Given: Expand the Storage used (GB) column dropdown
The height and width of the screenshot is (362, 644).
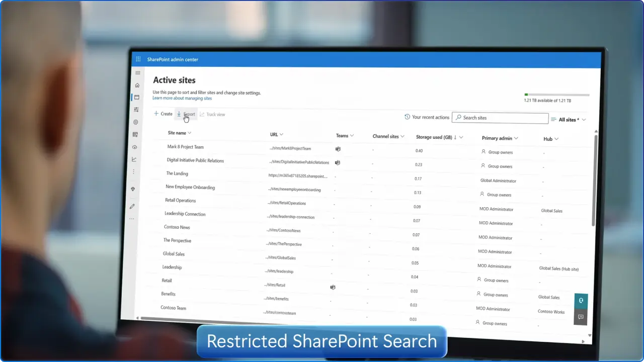Looking at the screenshot, I should [461, 137].
